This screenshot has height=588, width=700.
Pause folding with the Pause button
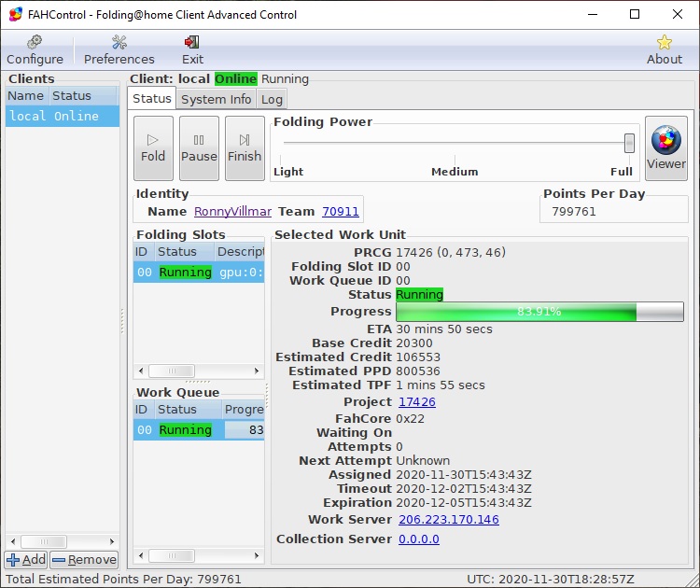pyautogui.click(x=199, y=148)
